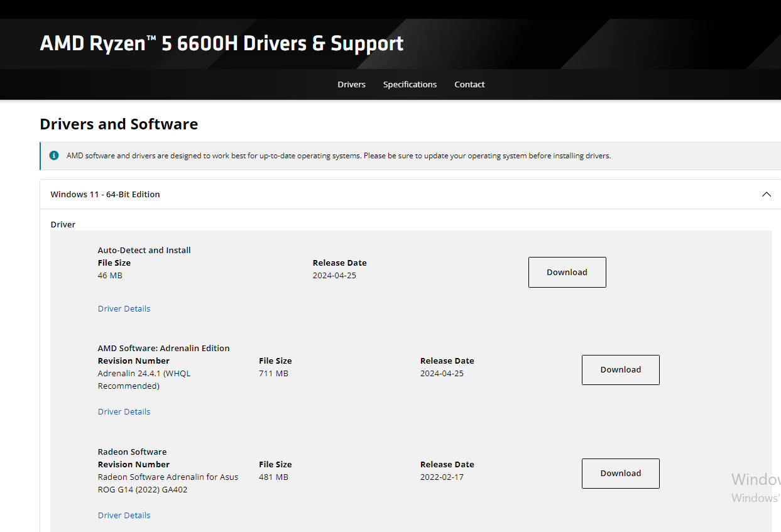Switch to the Specifications tab
This screenshot has width=781, height=532.
410,84
